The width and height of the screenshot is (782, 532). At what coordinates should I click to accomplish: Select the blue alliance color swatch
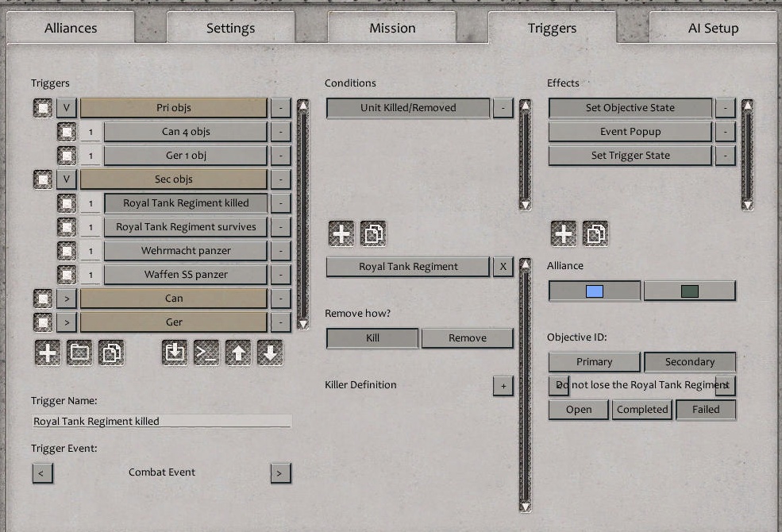[x=593, y=291]
